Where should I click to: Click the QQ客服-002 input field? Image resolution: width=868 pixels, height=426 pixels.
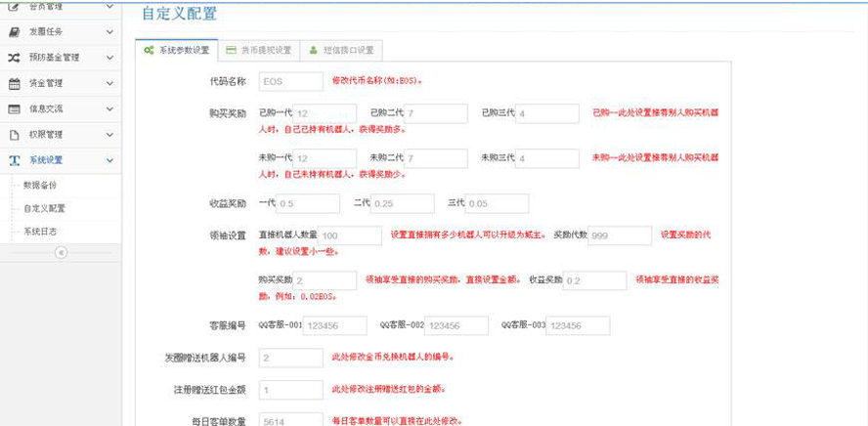(456, 326)
